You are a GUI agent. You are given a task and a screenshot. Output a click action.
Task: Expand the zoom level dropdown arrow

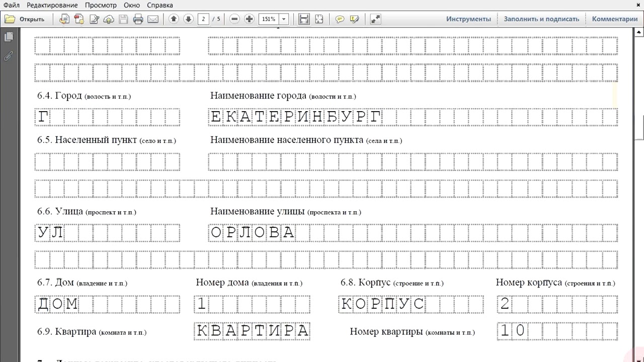click(284, 19)
